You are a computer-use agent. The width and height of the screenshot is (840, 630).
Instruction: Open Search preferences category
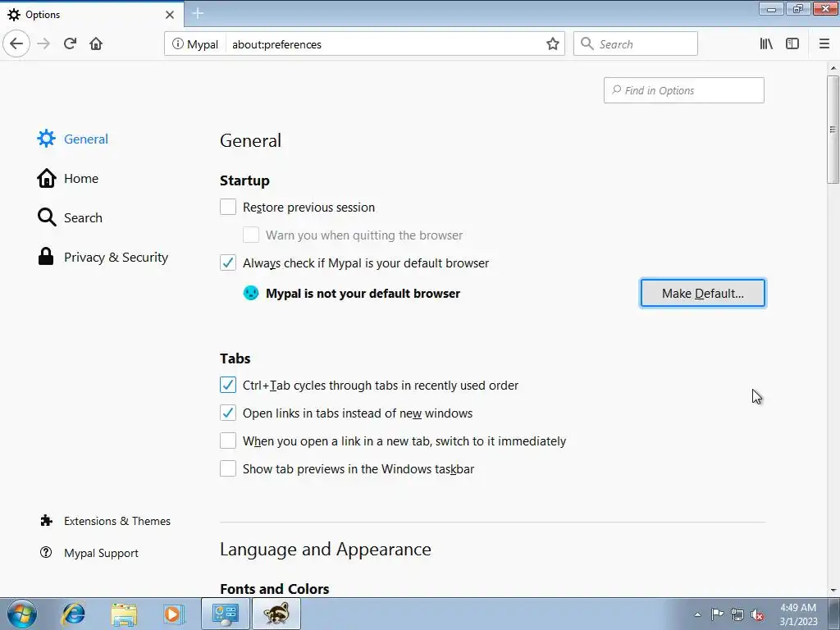point(70,217)
